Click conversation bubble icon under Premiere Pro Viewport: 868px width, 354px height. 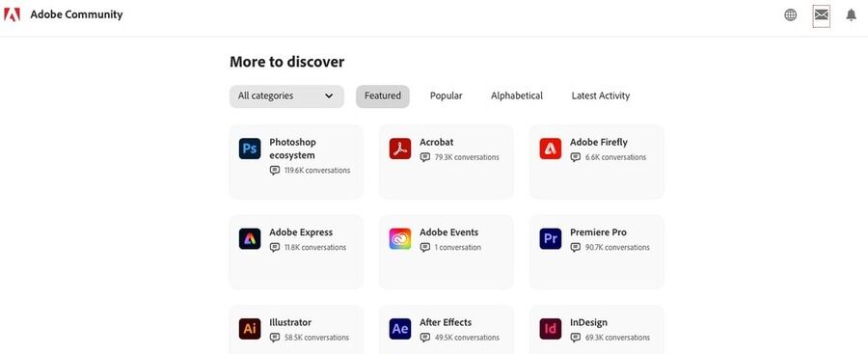(576, 248)
